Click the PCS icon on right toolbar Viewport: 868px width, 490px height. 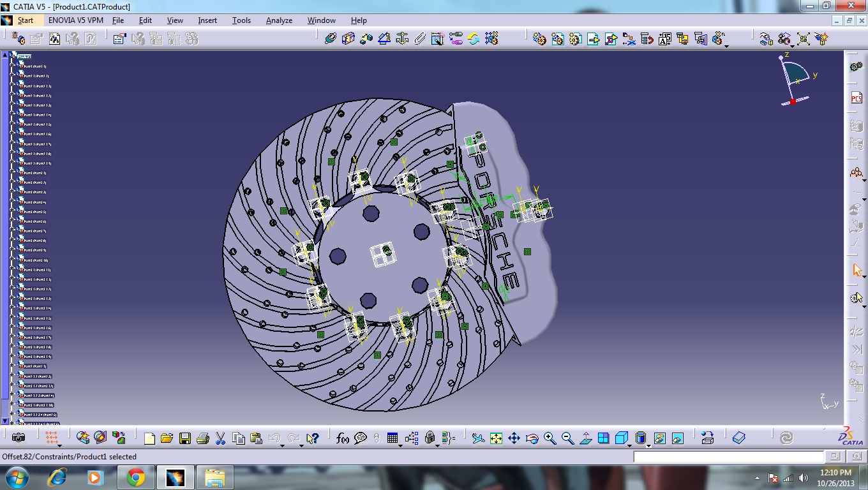pos(857,98)
